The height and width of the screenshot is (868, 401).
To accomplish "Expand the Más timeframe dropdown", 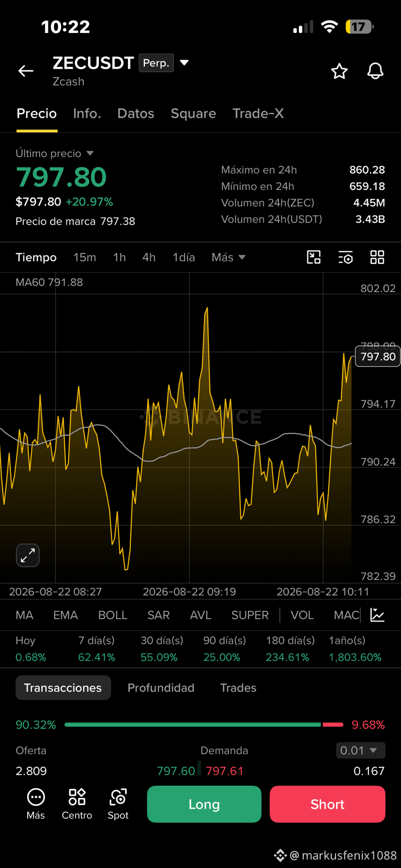I will (229, 257).
